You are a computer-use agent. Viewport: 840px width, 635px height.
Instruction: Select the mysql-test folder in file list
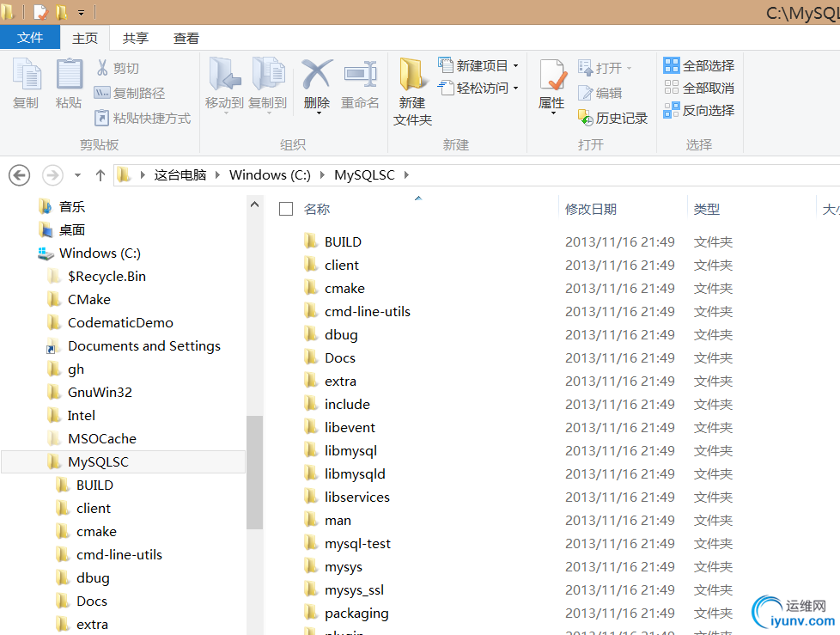tap(357, 543)
